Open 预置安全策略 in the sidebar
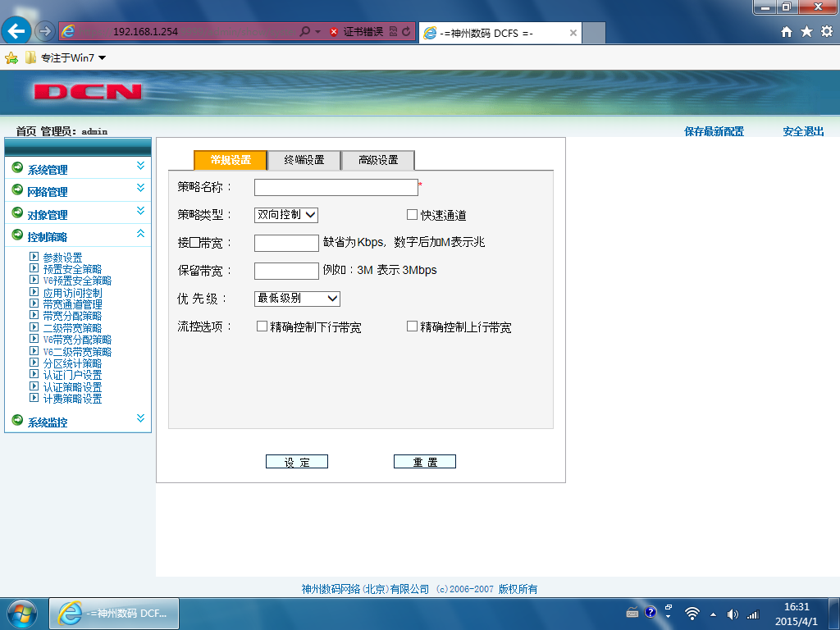The image size is (840, 630). tap(72, 269)
